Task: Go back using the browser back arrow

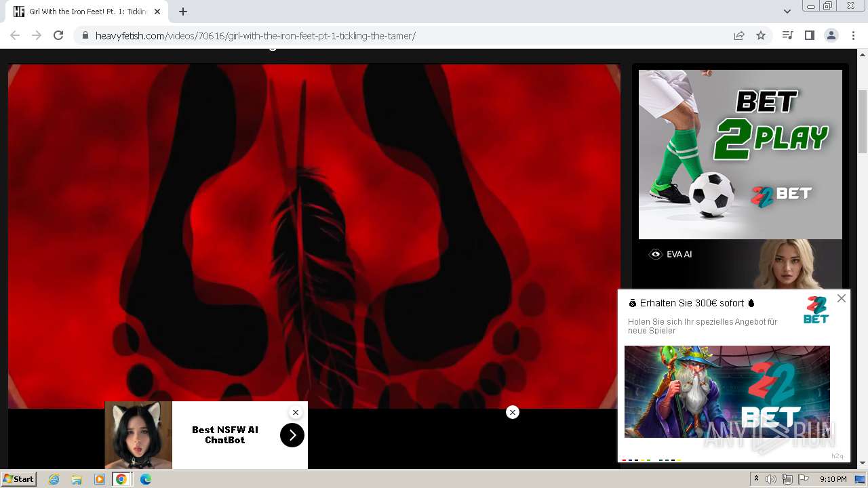Action: click(15, 35)
